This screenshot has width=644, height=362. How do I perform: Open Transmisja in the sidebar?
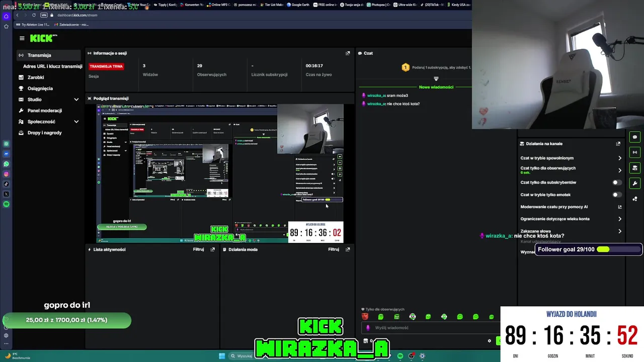click(x=48, y=55)
